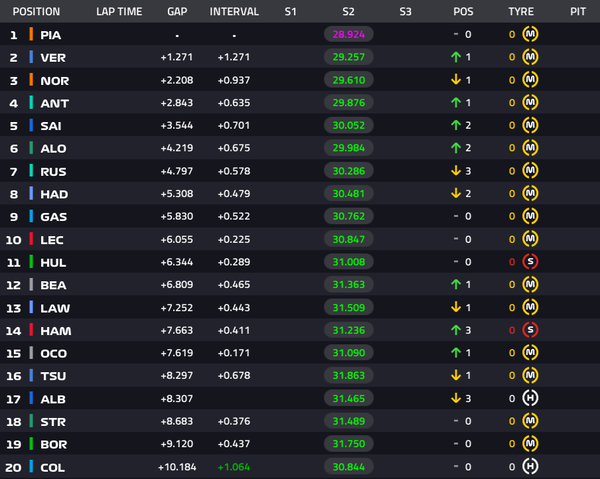600x479 pixels.
Task: Click sector time 29.984 for ALO
Action: [349, 148]
